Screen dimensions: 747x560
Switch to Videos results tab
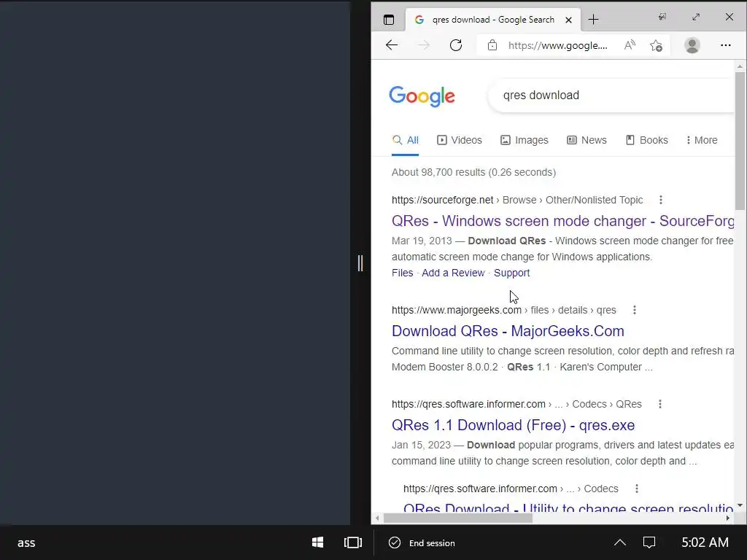tap(460, 141)
